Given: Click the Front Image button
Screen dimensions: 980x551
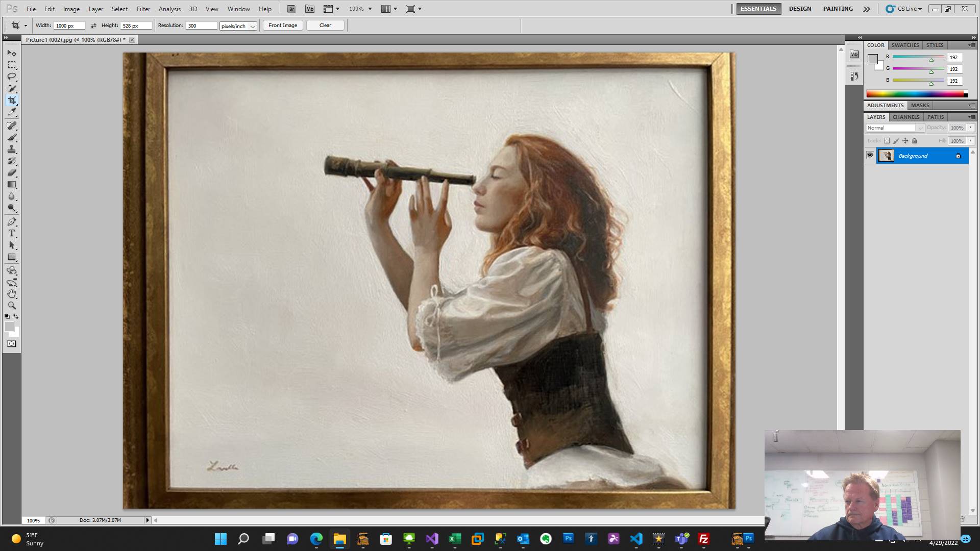Looking at the screenshot, I should tap(282, 25).
